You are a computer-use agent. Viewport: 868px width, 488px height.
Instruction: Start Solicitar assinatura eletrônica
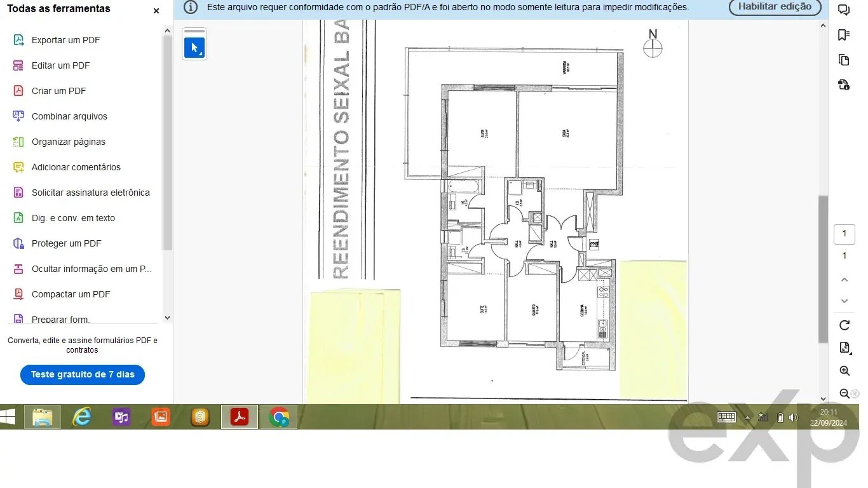(90, 193)
